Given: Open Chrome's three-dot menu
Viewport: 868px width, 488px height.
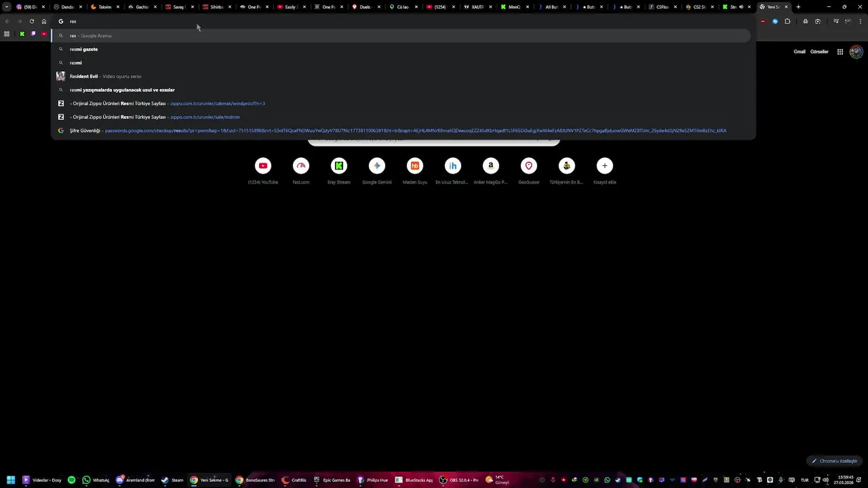Looking at the screenshot, I should (x=861, y=21).
